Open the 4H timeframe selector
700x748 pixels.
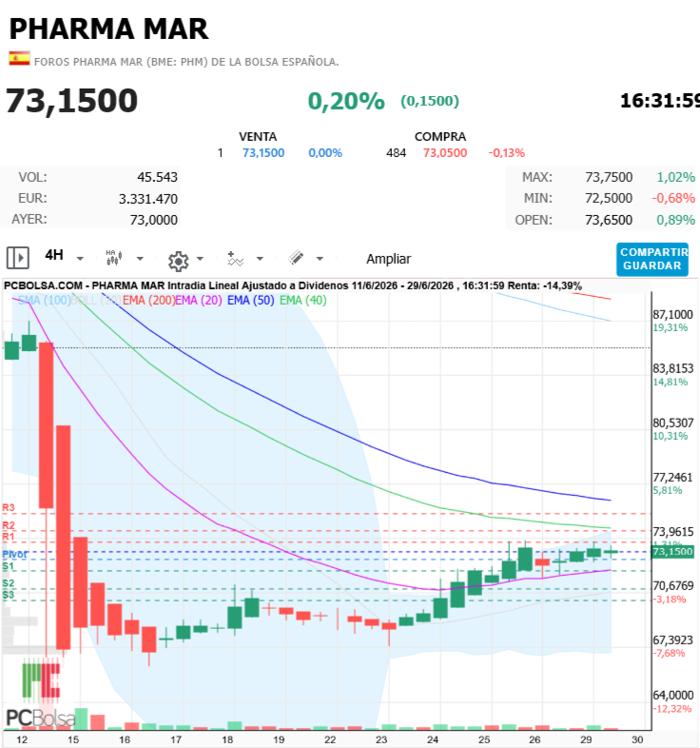[x=54, y=255]
